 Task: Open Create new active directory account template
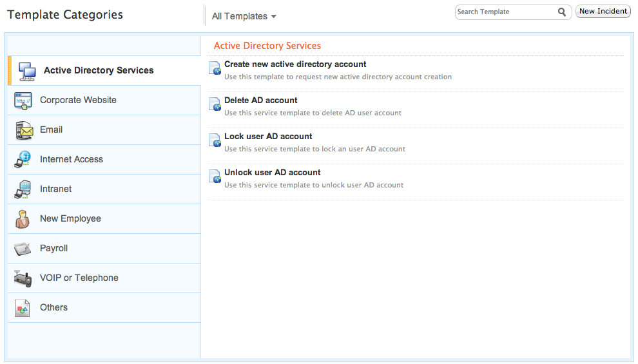pos(295,64)
